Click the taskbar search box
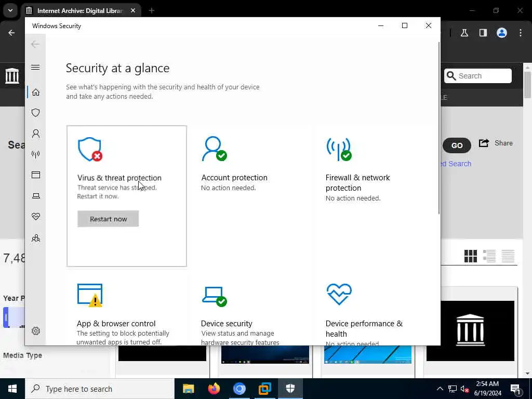This screenshot has height=399, width=532. [100, 389]
